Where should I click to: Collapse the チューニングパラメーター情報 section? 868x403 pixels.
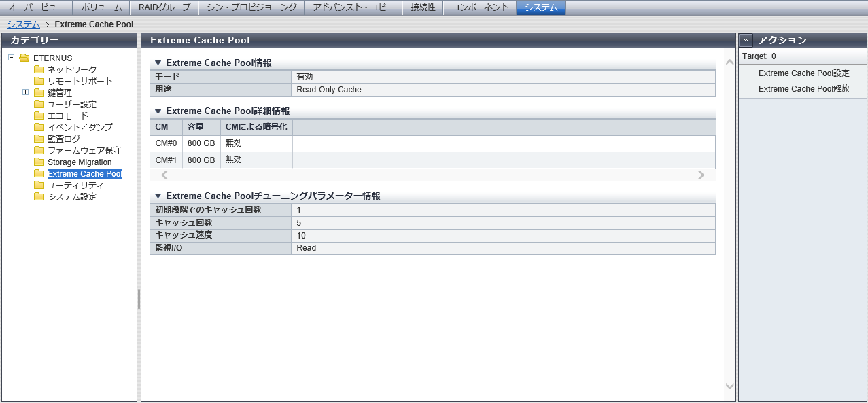[158, 196]
